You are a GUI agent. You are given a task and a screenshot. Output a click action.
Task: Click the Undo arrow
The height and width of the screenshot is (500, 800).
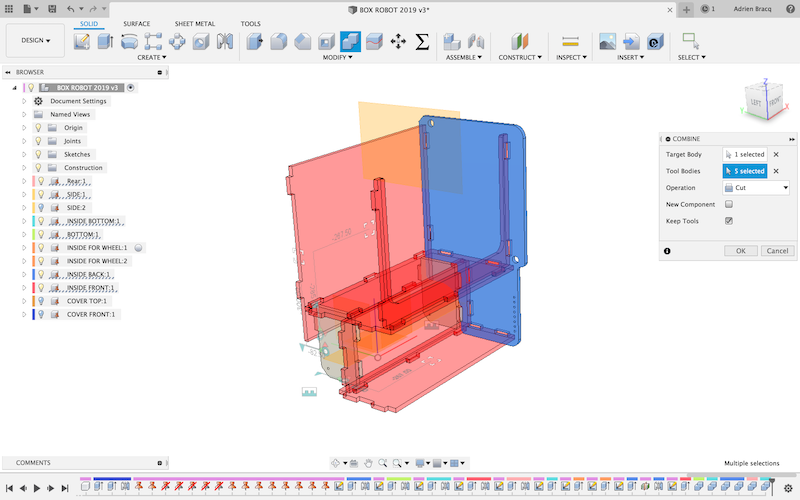click(70, 9)
